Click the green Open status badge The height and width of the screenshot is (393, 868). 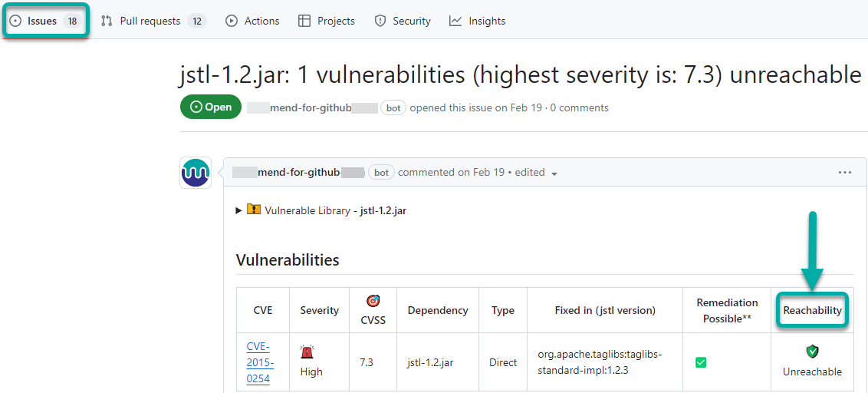point(211,107)
